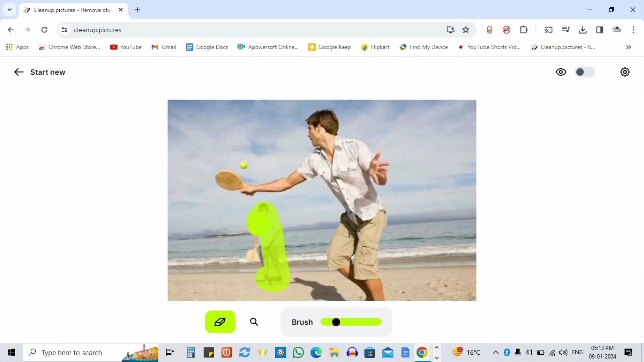The width and height of the screenshot is (644, 362).
Task: Open the Apps bookmark shortcut
Action: [17, 47]
